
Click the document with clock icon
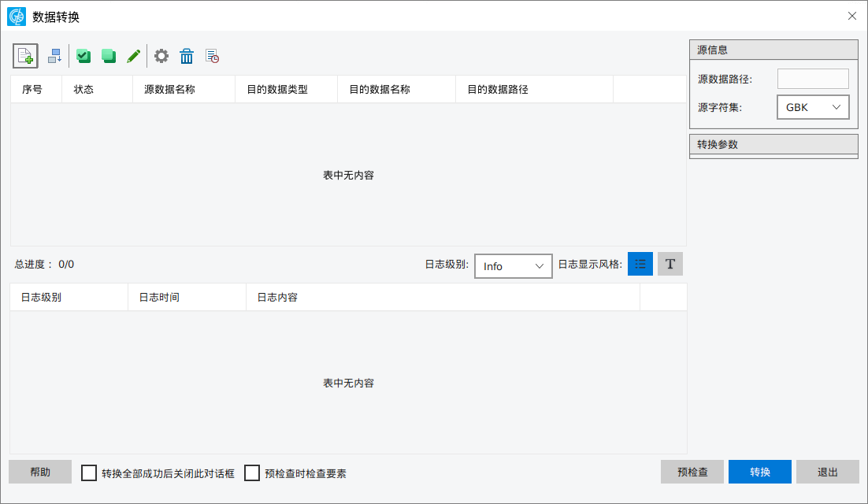click(212, 56)
